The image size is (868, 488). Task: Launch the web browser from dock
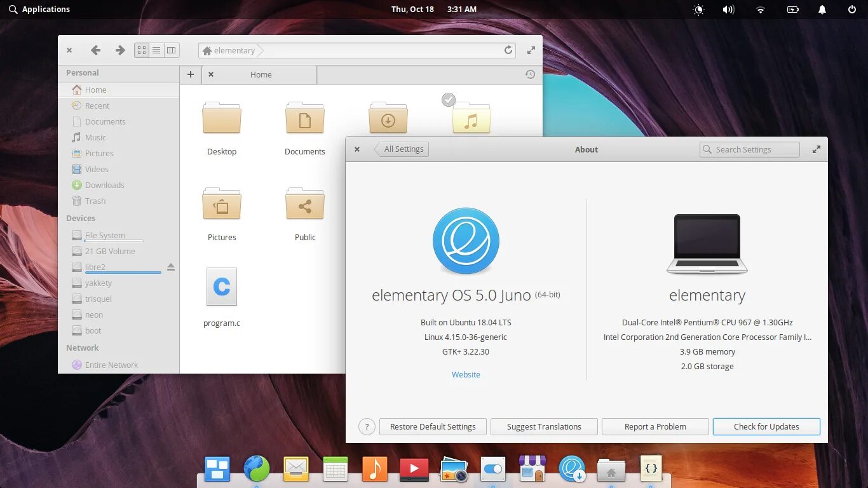pos(257,469)
